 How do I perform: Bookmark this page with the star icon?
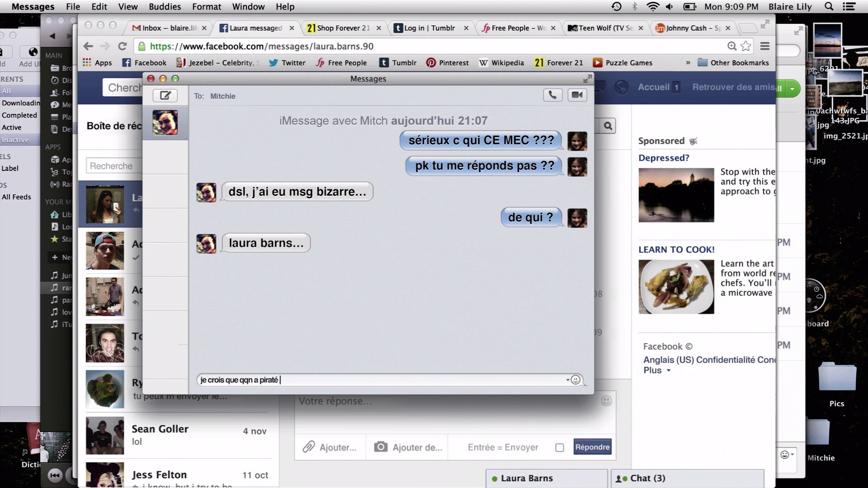coord(746,46)
